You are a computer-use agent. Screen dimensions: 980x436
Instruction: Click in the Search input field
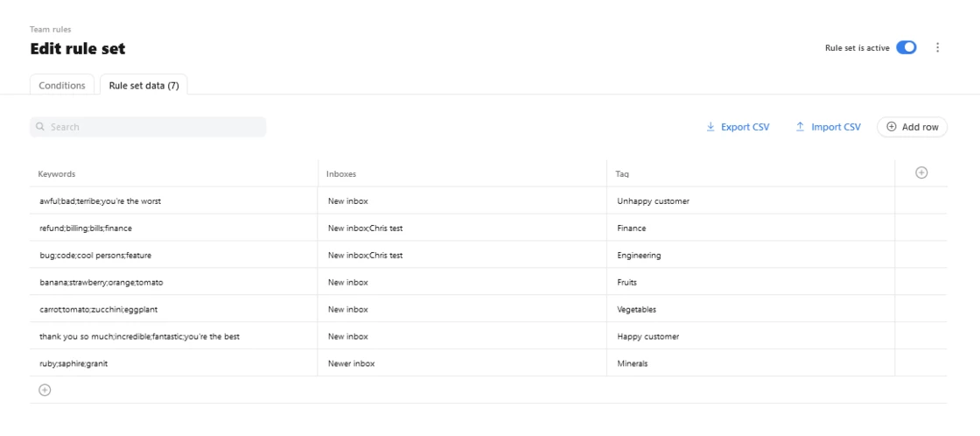(148, 127)
